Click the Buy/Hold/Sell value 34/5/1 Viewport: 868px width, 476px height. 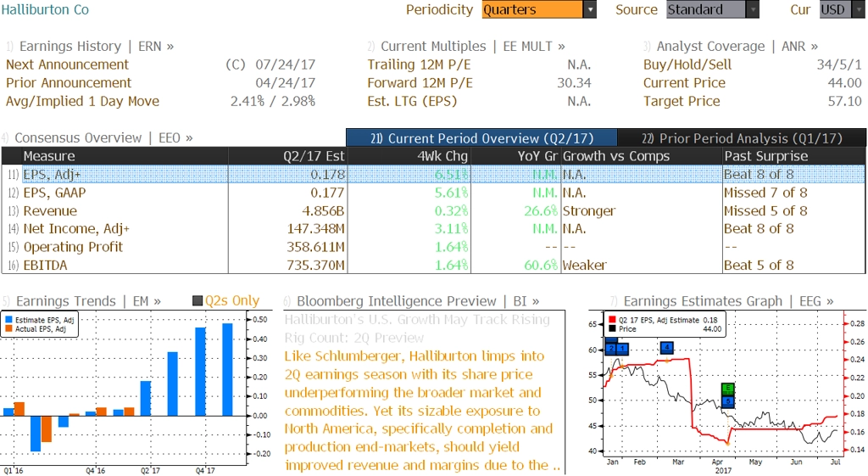pos(839,64)
